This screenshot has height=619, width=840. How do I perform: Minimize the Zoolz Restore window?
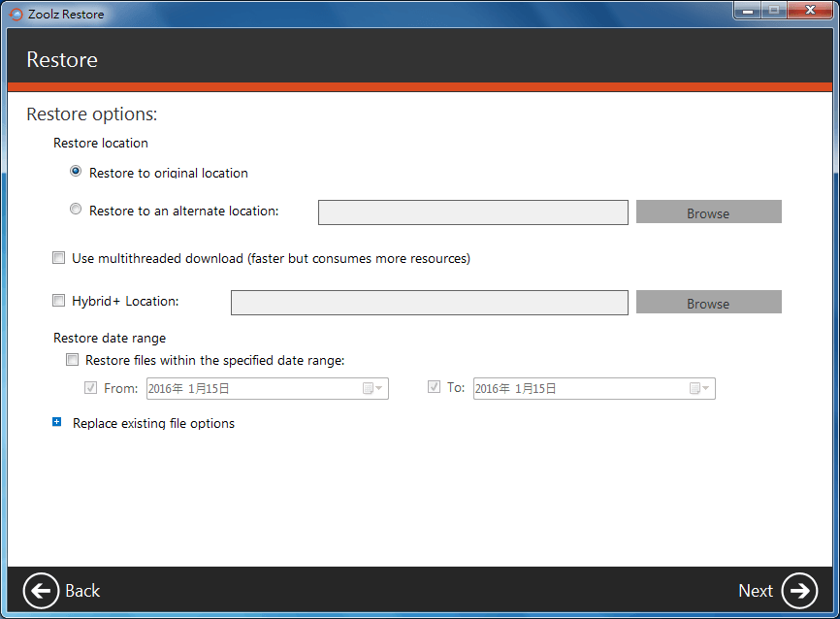click(748, 12)
